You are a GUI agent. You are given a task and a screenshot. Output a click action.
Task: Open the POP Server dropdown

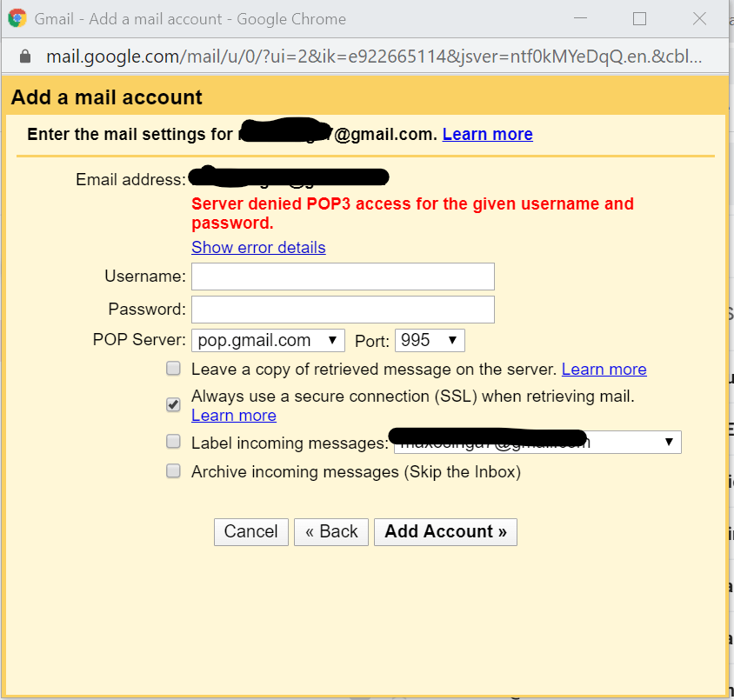point(268,340)
